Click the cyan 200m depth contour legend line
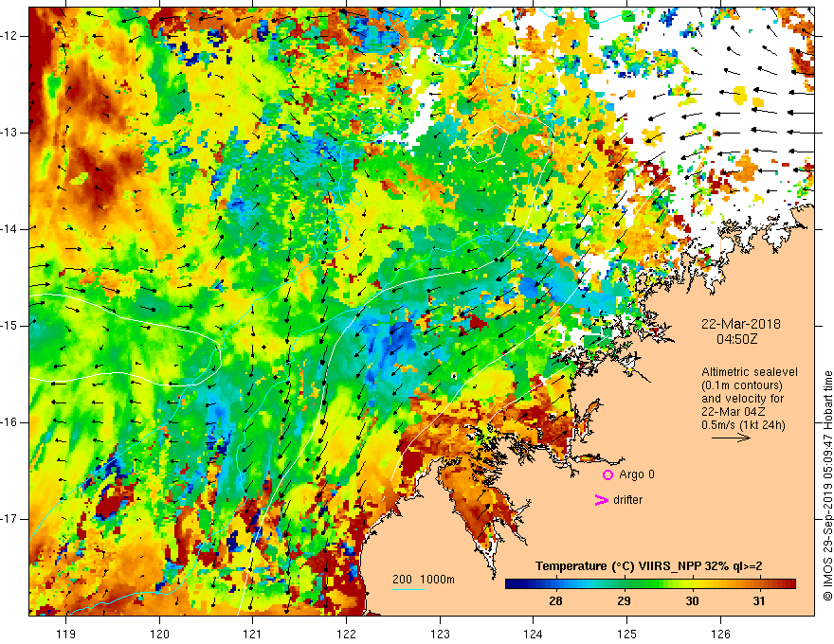 408,589
